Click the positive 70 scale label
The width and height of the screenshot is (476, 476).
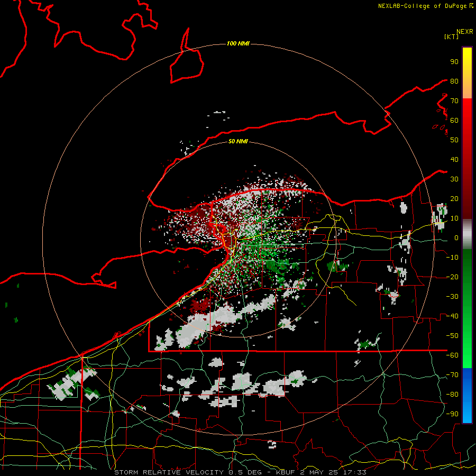pos(454,101)
